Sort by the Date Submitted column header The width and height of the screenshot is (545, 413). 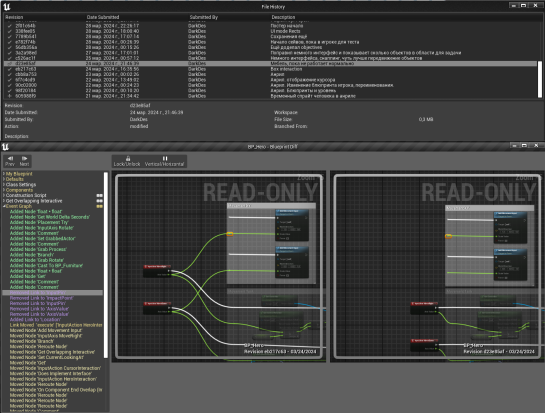[103, 17]
